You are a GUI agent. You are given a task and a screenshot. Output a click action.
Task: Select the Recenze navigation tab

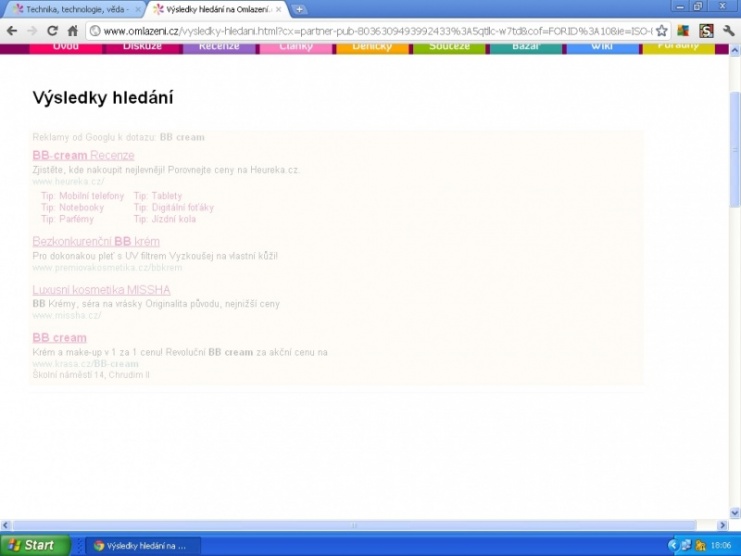click(x=218, y=47)
